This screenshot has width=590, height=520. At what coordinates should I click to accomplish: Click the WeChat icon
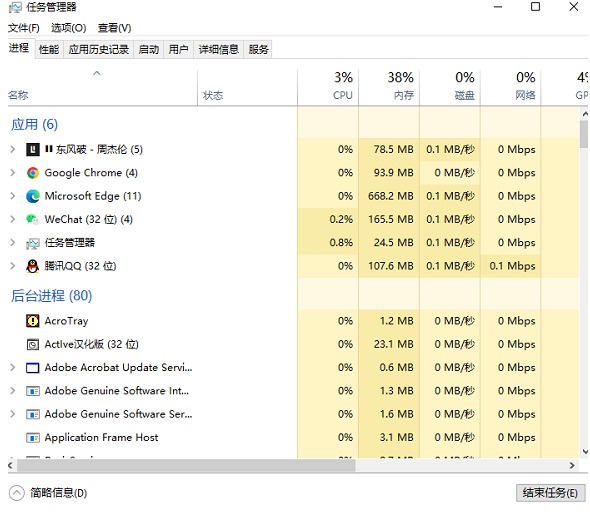click(33, 219)
